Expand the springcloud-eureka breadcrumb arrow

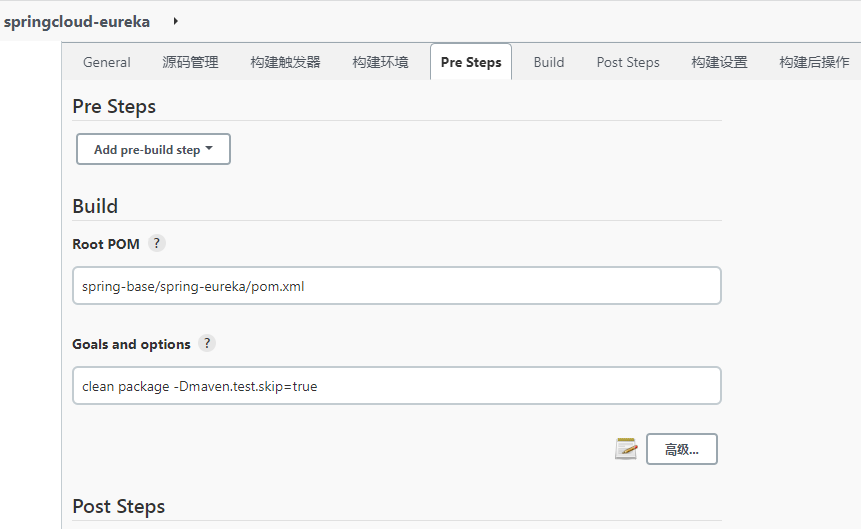click(176, 21)
